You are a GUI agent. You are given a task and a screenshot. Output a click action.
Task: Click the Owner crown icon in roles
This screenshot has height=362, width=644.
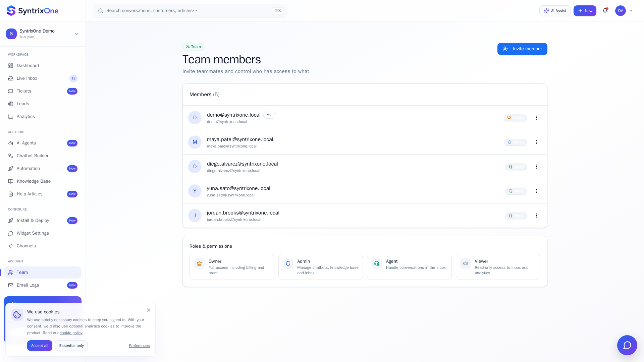click(x=199, y=263)
